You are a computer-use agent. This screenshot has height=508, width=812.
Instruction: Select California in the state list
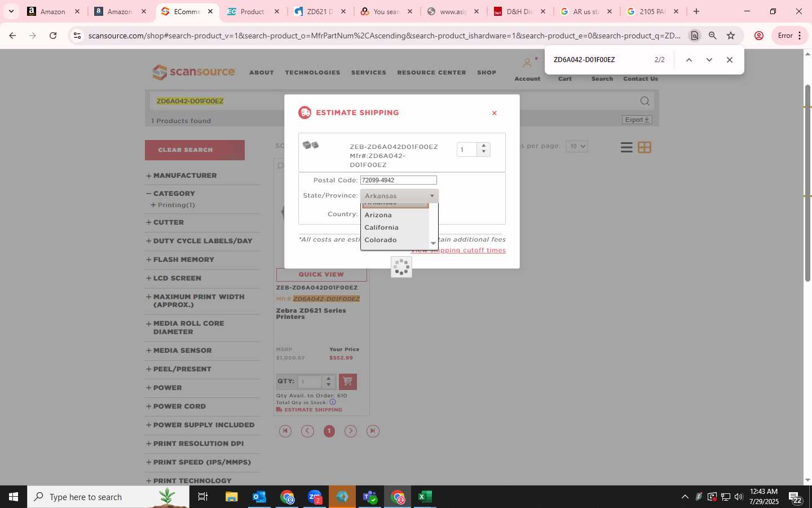[x=395, y=227]
